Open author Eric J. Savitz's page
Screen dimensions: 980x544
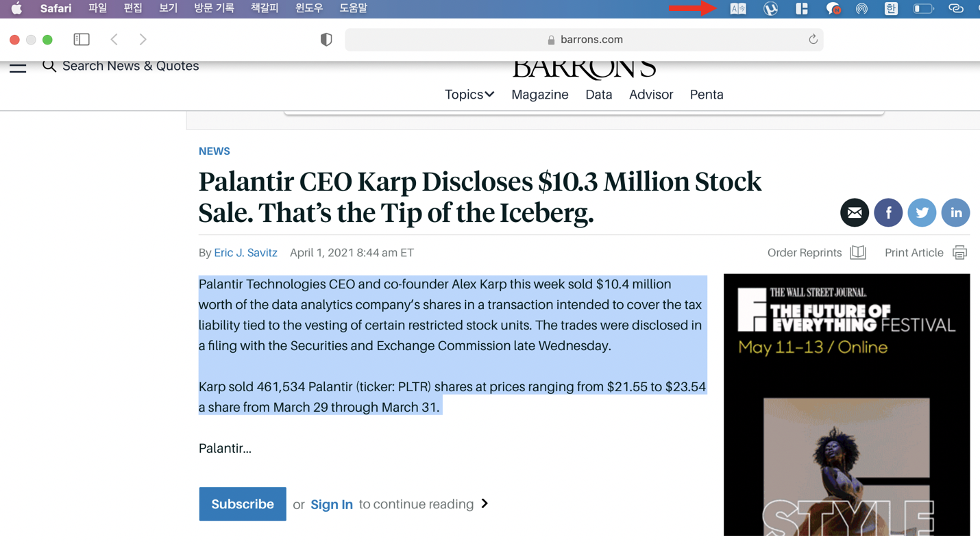[x=245, y=253]
